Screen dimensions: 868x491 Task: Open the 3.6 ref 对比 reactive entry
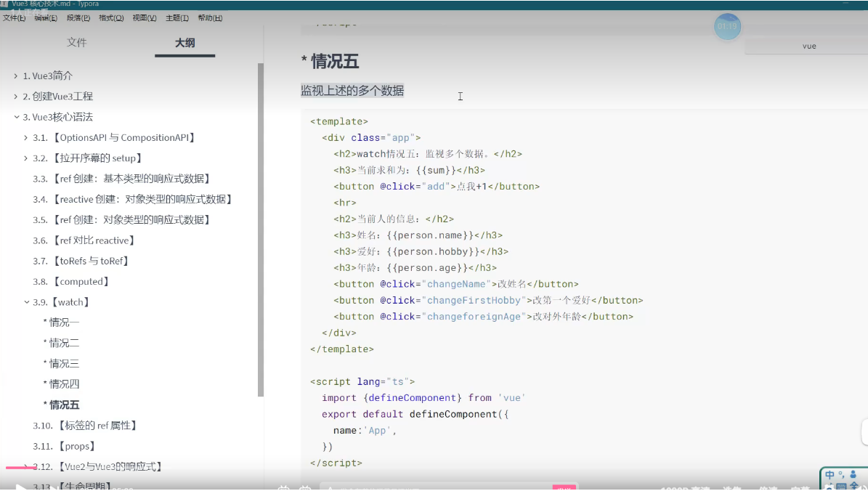(85, 240)
